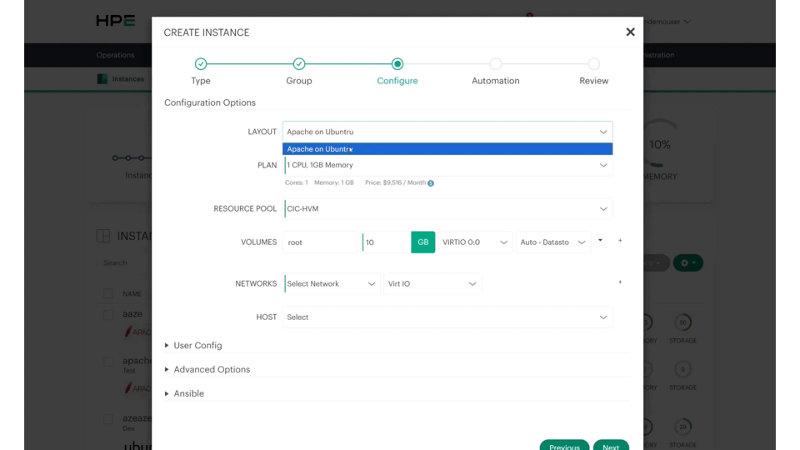Click the Previous button
800x450 pixels.
click(x=564, y=445)
